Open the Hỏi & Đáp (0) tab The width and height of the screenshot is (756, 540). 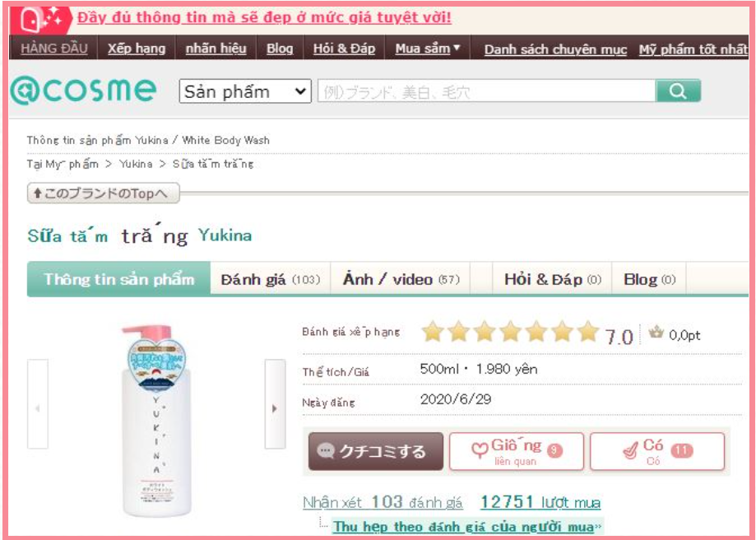[553, 279]
